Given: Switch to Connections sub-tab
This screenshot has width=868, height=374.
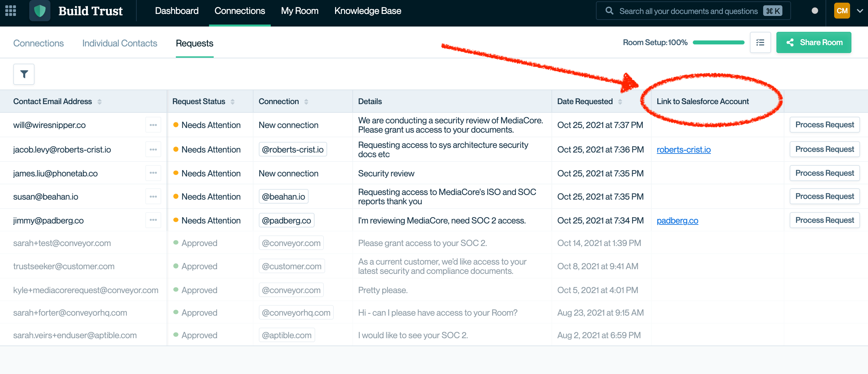Looking at the screenshot, I should (38, 43).
